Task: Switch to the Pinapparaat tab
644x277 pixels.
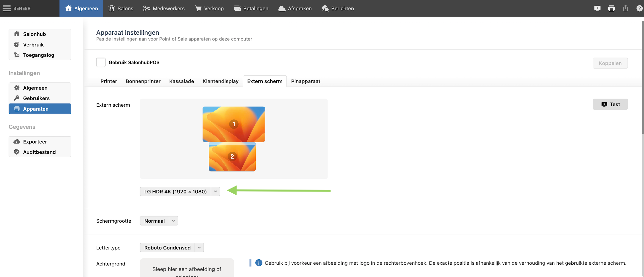Action: (305, 81)
